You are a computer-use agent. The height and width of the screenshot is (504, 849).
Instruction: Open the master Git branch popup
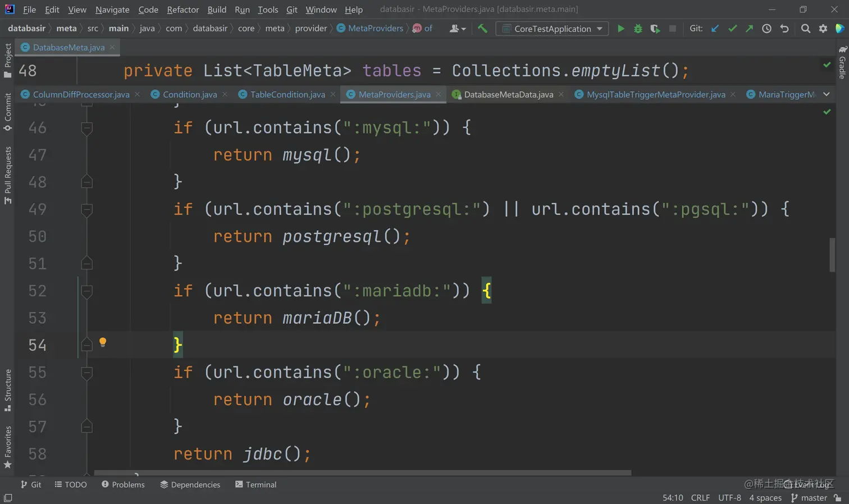click(x=809, y=498)
